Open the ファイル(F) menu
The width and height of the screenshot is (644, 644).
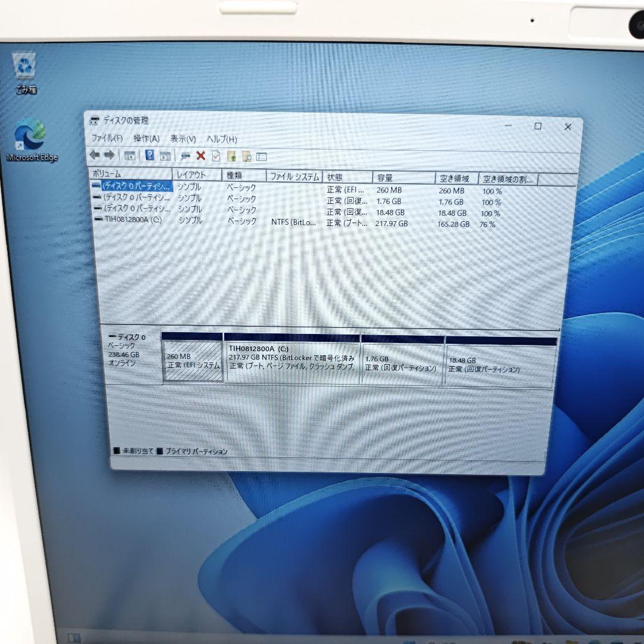click(106, 138)
